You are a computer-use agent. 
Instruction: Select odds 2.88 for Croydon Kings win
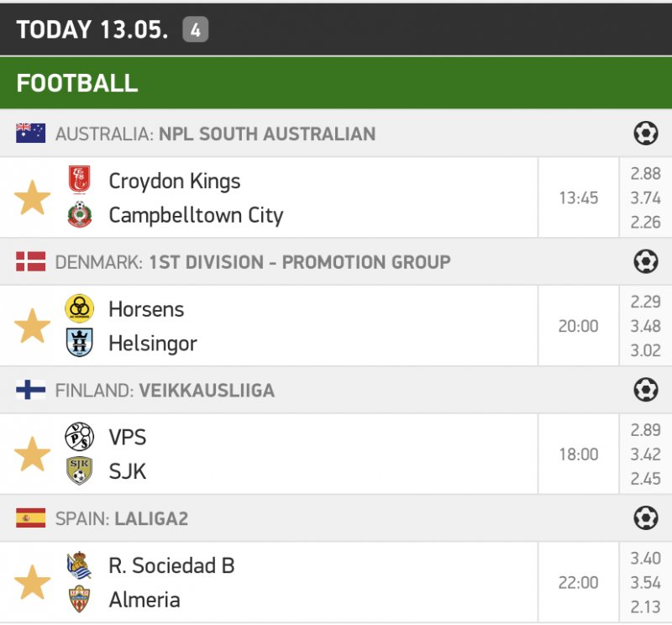click(x=645, y=175)
